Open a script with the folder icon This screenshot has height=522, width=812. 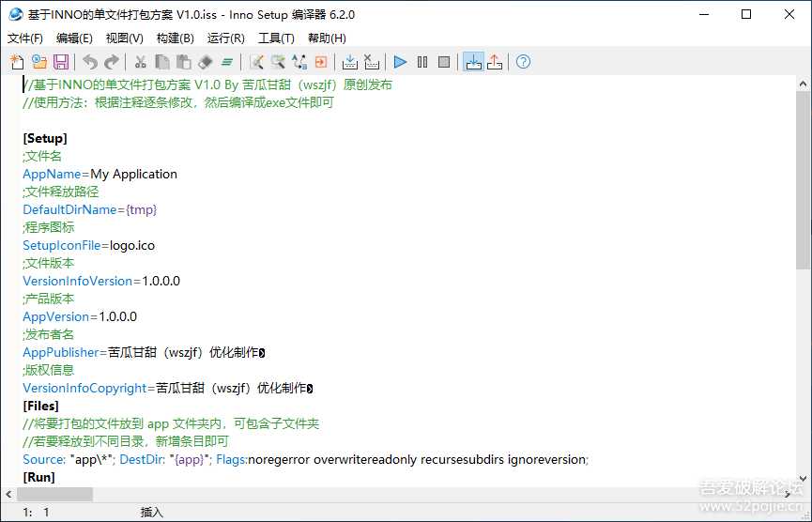click(38, 62)
